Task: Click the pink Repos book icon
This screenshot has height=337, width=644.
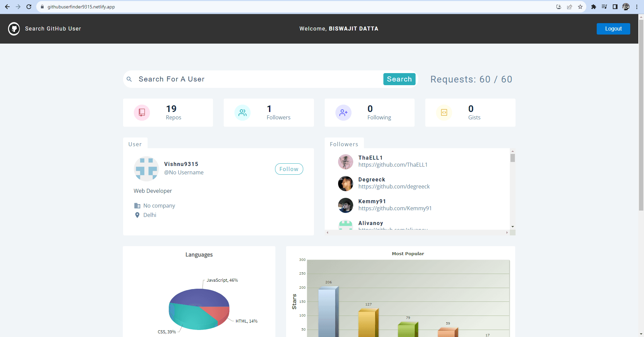Action: [142, 113]
